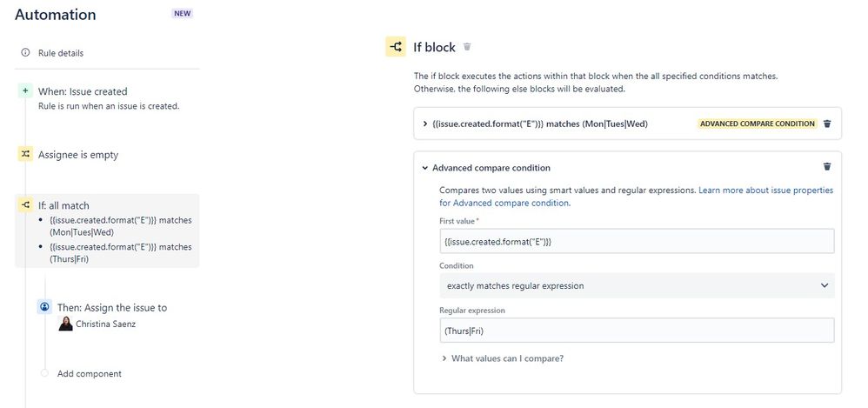Select When: Issue created trigger
Viewport: 868px width, 408px height.
pos(83,91)
